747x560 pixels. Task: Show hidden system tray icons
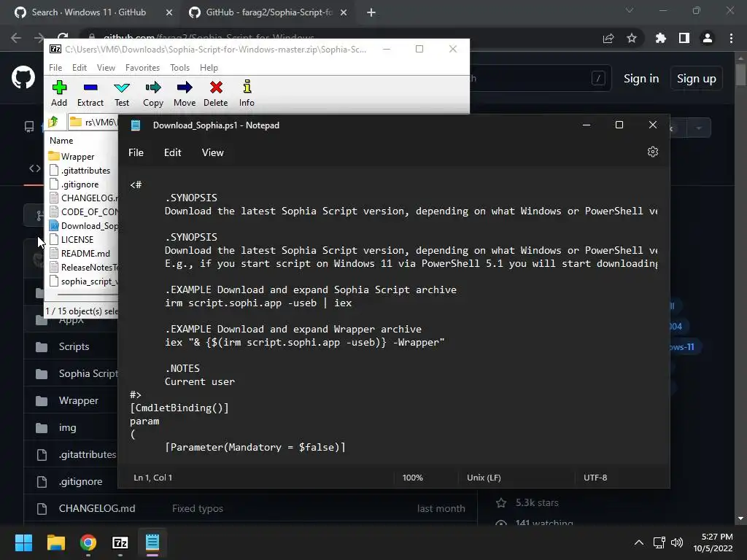pos(639,542)
